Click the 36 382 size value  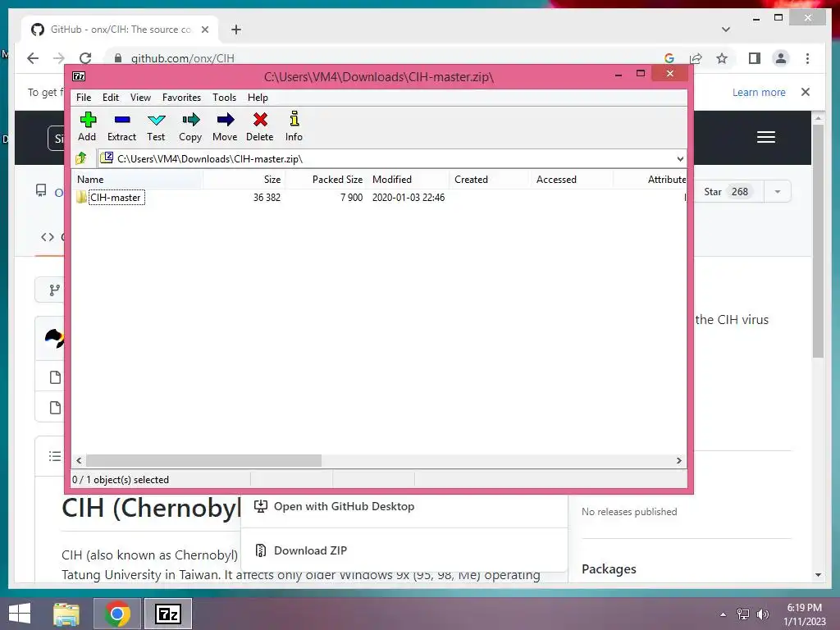(x=267, y=198)
